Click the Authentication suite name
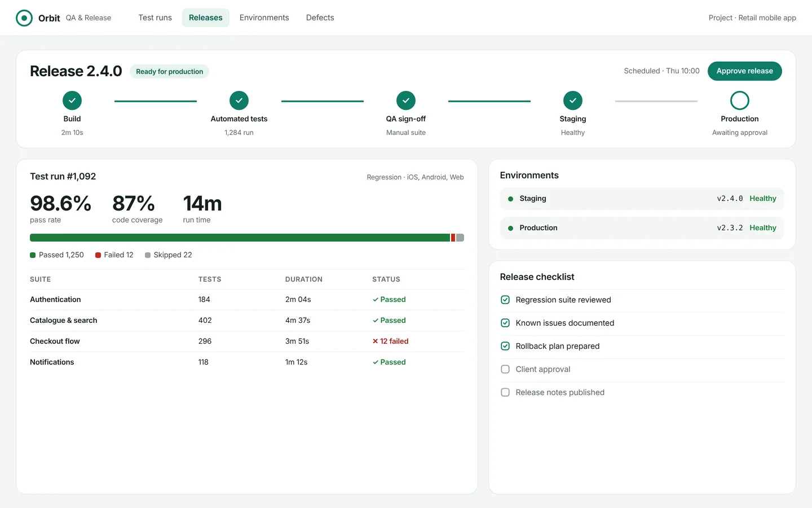 tap(55, 300)
